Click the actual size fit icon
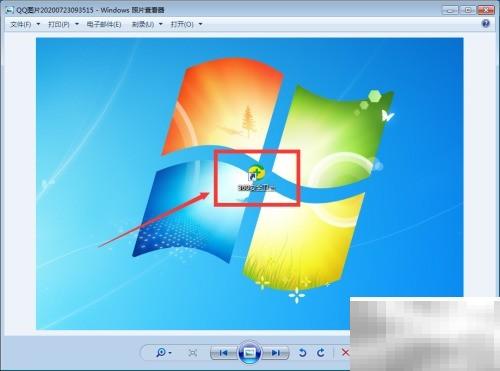500x371 pixels. tap(192, 353)
